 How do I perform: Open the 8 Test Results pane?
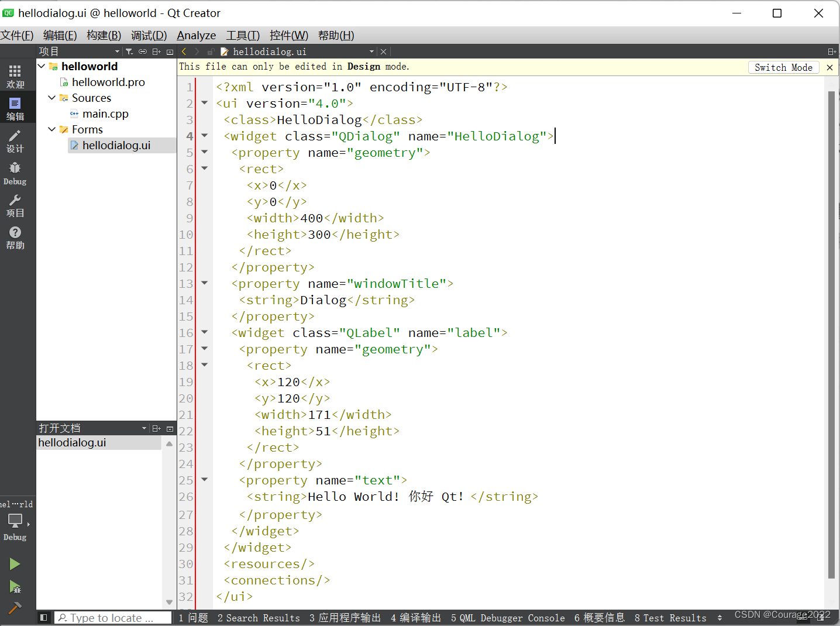point(670,618)
